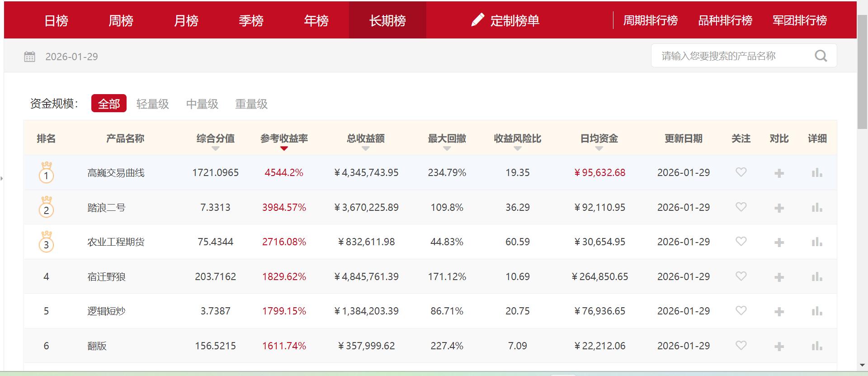Toggle follow heart for 逻辑短炒
The image size is (868, 376).
(741, 311)
